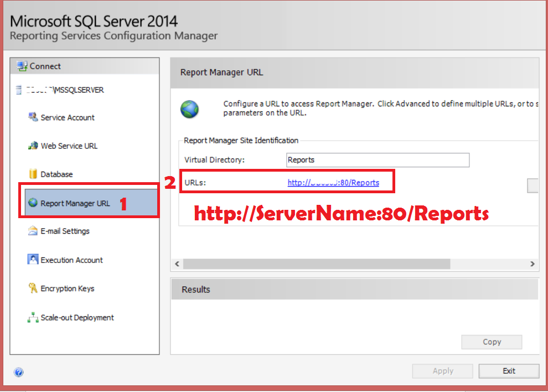Click the Service Account icon
Image resolution: width=548 pixels, height=392 pixels.
[33, 117]
